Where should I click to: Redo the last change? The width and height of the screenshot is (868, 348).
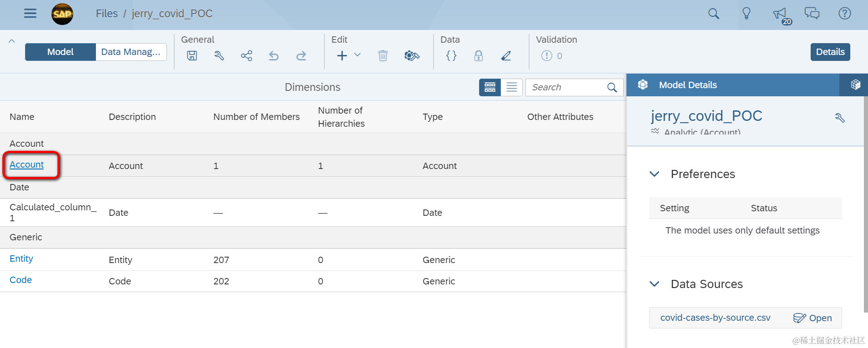coord(301,56)
